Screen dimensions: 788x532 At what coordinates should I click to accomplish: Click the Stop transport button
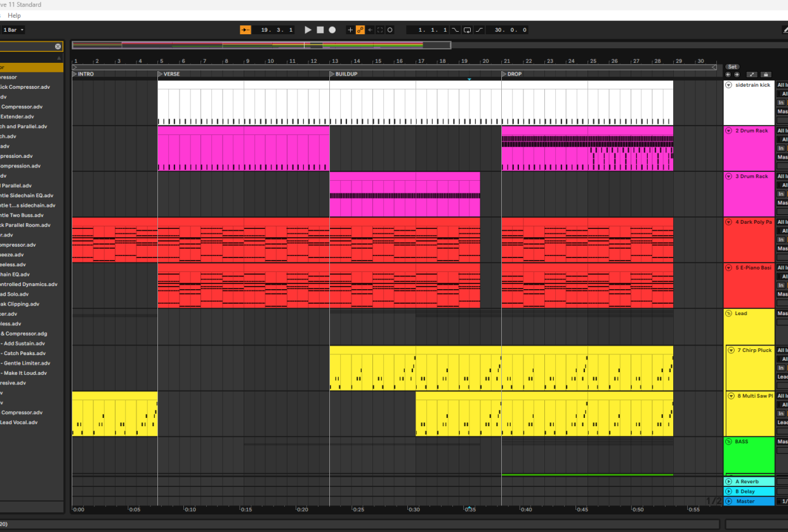click(x=320, y=30)
